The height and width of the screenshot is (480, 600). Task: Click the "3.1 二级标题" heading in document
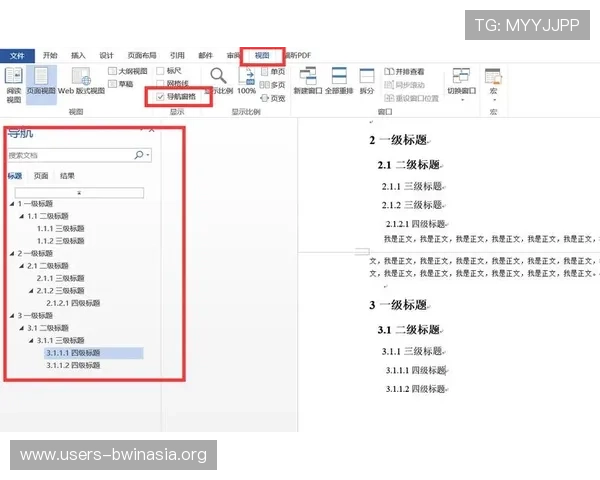[409, 330]
